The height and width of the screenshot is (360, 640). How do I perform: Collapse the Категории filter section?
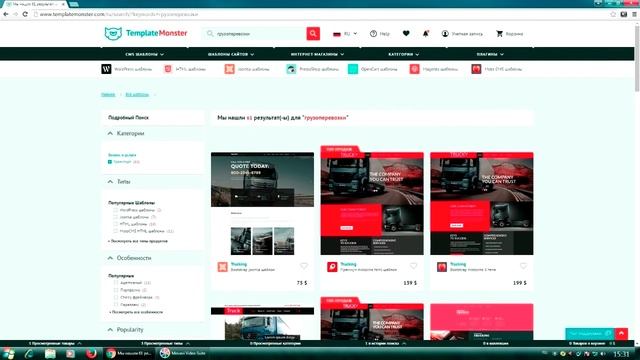110,133
